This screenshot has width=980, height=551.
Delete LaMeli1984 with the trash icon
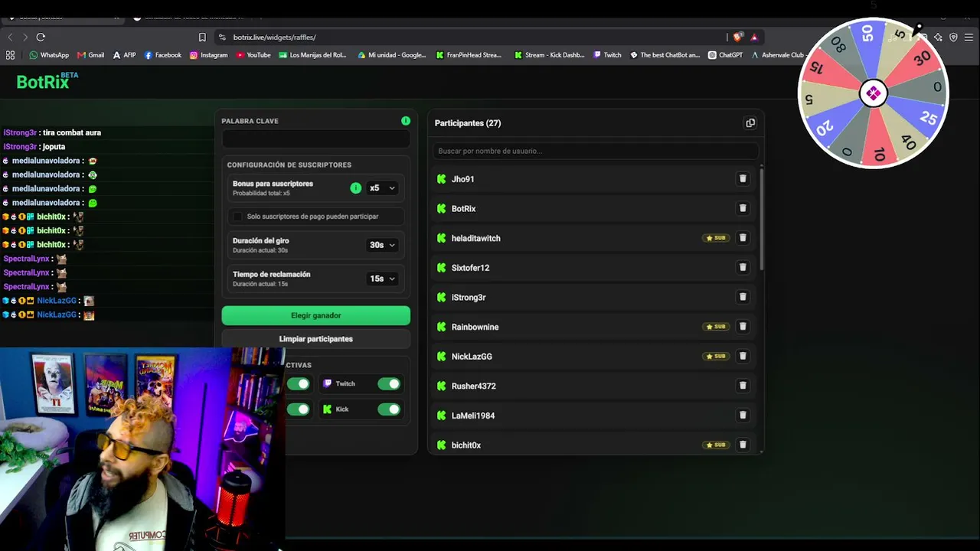[743, 416]
